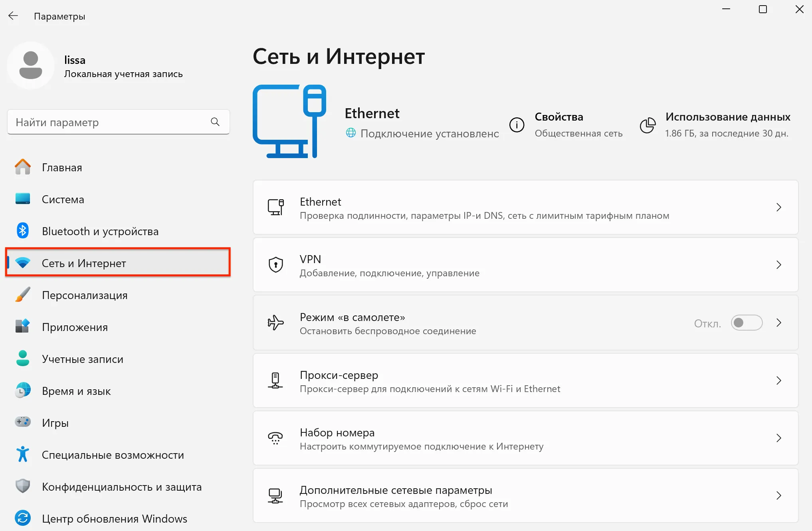Open the Учетные записи section
The width and height of the screenshot is (812, 531).
[x=82, y=359]
